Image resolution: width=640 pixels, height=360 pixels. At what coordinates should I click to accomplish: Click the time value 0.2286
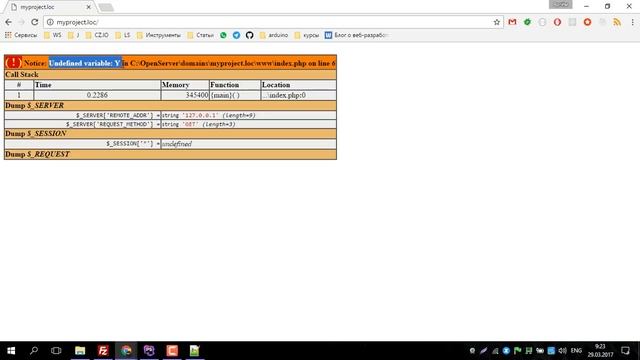coord(97,95)
